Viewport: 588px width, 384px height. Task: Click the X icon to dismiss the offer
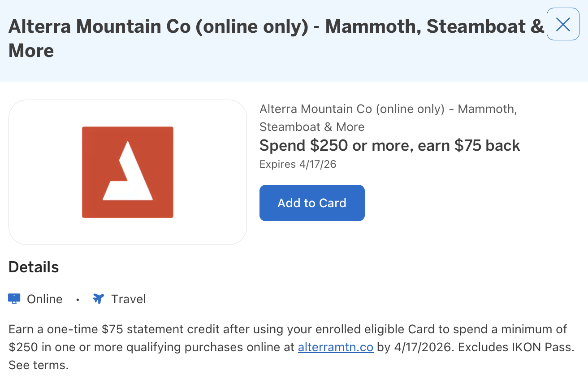point(562,24)
